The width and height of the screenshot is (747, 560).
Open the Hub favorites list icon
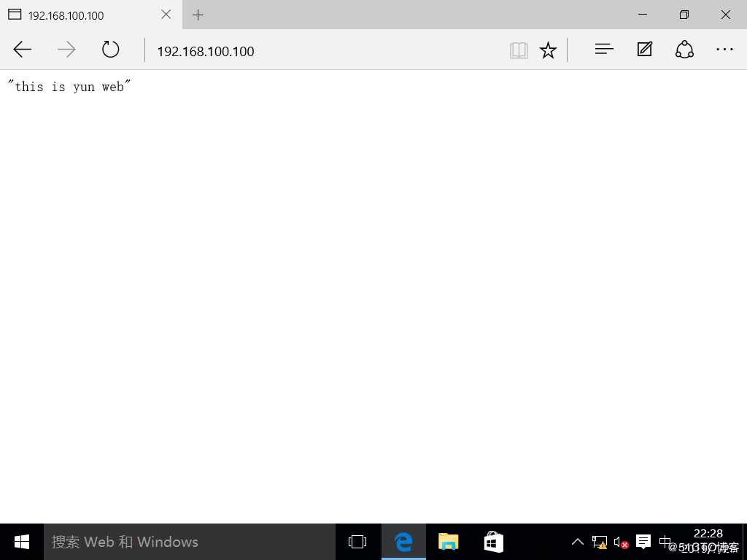[x=603, y=49]
